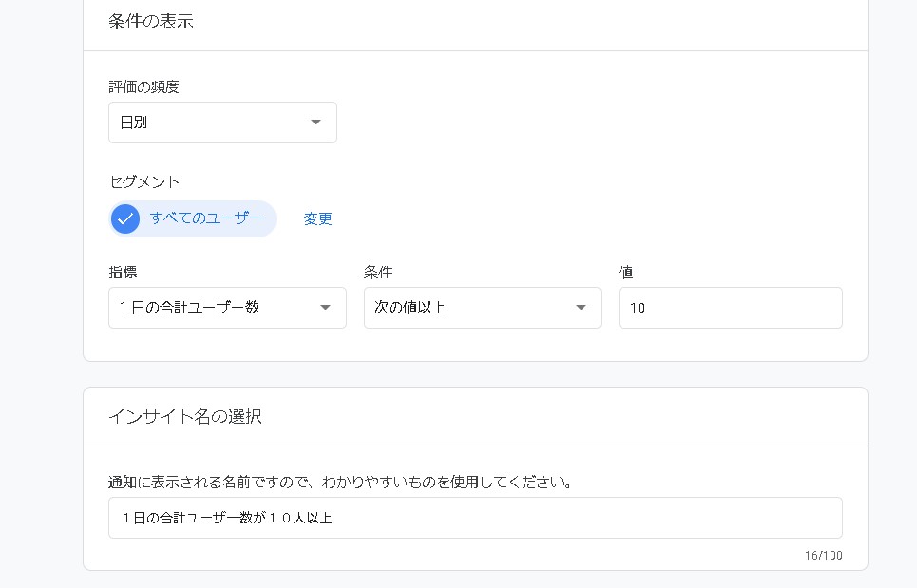Click the 16/100 character counter
This screenshot has height=588, width=917.
coord(825,556)
